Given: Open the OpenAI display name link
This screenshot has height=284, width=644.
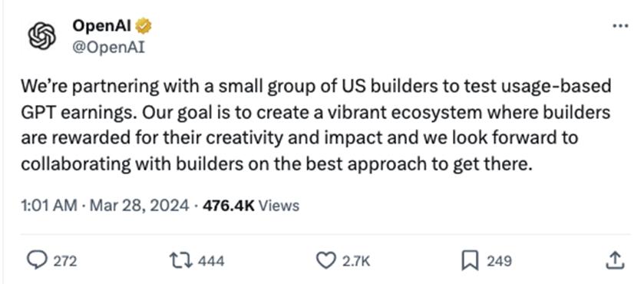Looking at the screenshot, I should pos(102,26).
